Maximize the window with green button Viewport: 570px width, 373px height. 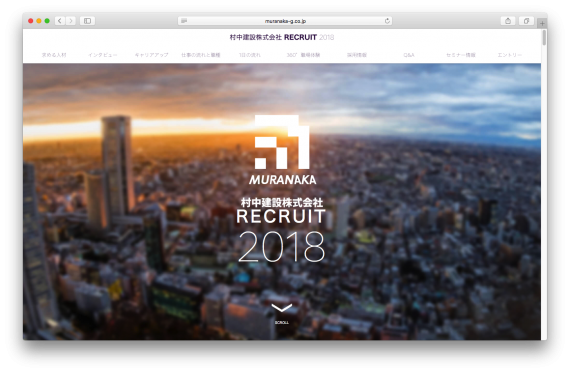47,21
